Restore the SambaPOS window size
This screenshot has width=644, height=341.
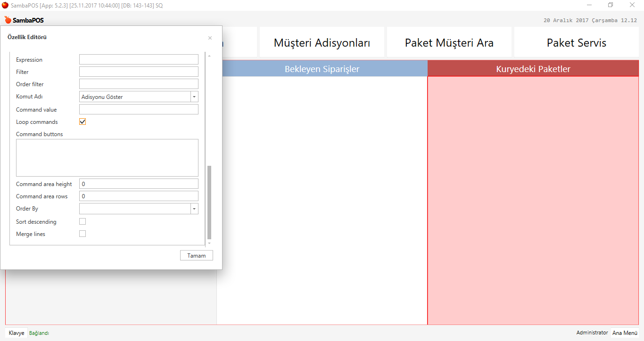(x=611, y=5)
